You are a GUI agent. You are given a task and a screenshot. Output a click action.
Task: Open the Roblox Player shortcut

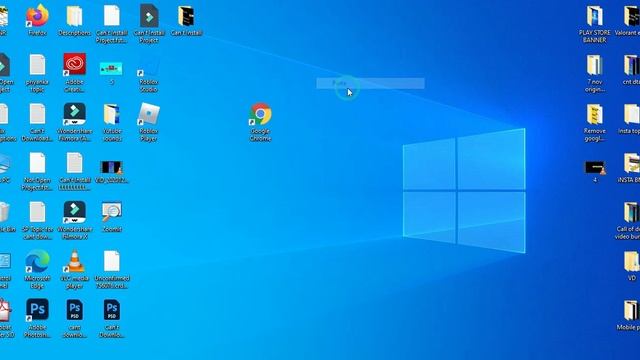(x=149, y=114)
